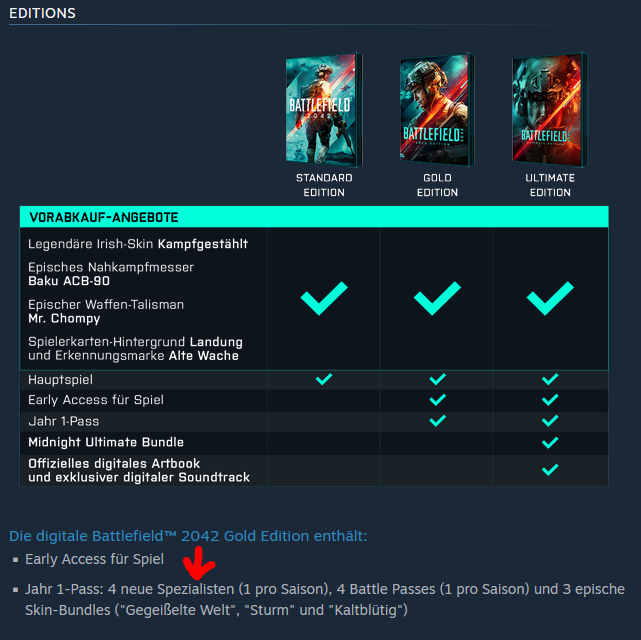Click the VORABKAUF-ANGEBOTE header bar
The image size is (641, 640).
[314, 217]
